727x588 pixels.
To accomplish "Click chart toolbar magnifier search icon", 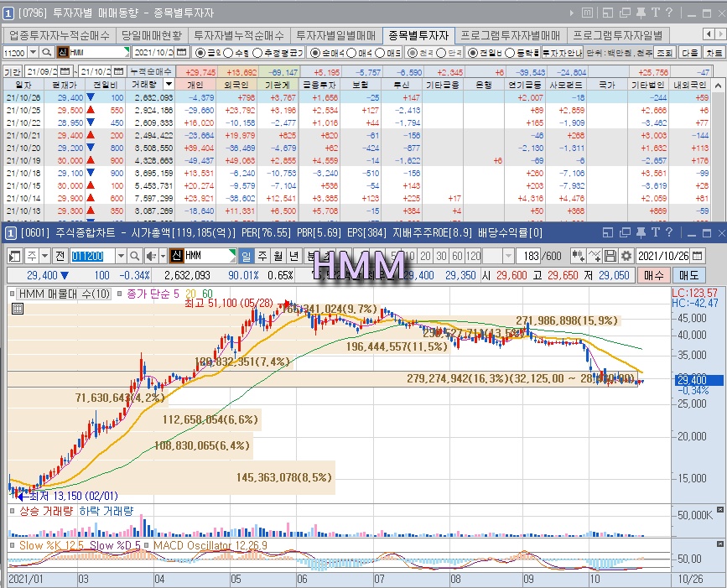I will click(x=134, y=256).
